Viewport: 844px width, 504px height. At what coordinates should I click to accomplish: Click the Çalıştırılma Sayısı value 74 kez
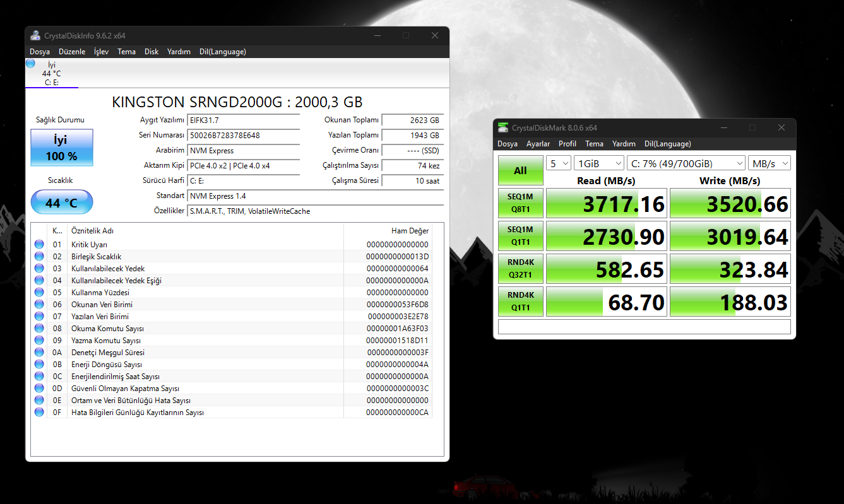coord(412,165)
